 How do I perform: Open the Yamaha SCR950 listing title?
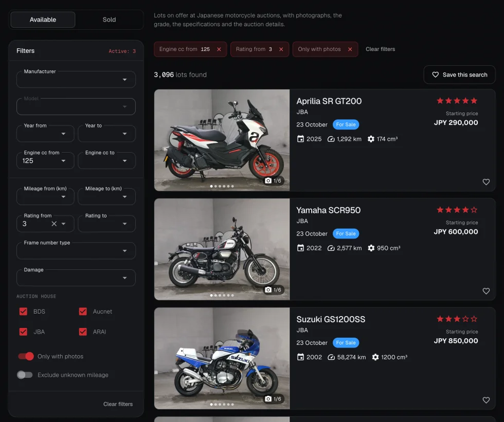(328, 210)
